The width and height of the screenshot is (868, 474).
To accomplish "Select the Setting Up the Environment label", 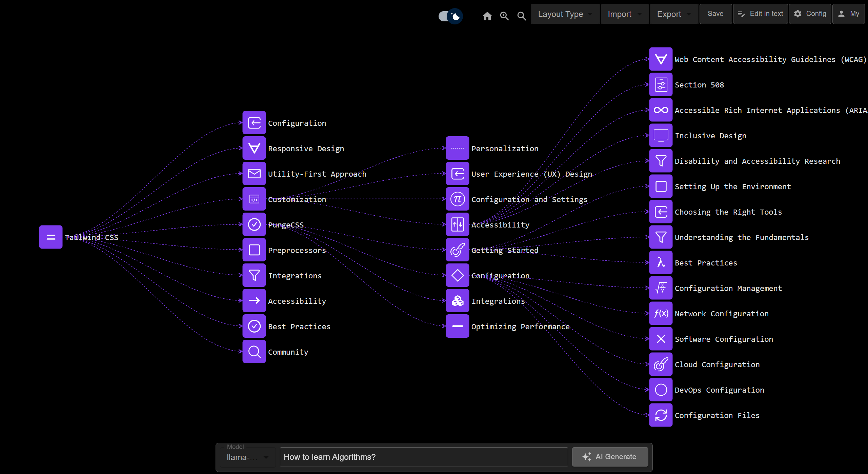I will click(733, 186).
